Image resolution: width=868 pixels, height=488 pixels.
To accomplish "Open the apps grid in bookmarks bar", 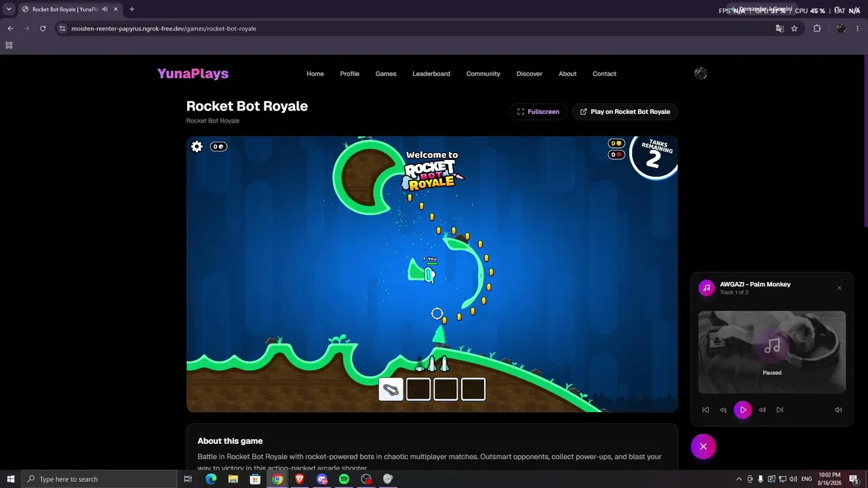I will coord(9,45).
